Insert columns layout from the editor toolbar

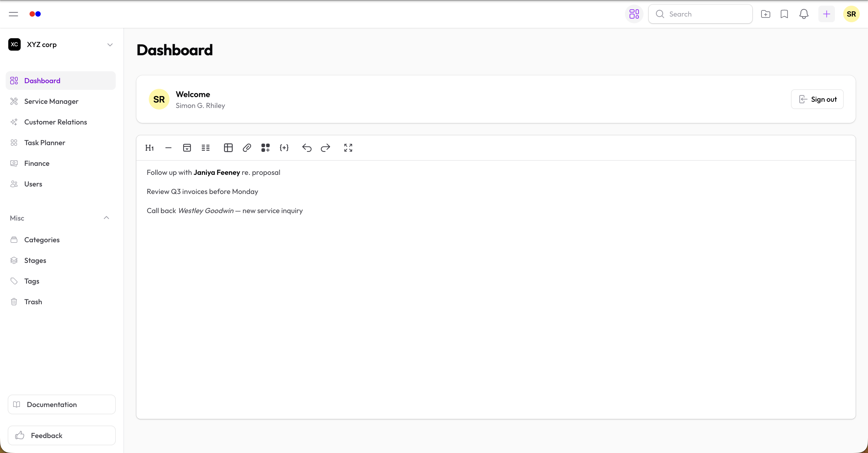click(x=206, y=148)
